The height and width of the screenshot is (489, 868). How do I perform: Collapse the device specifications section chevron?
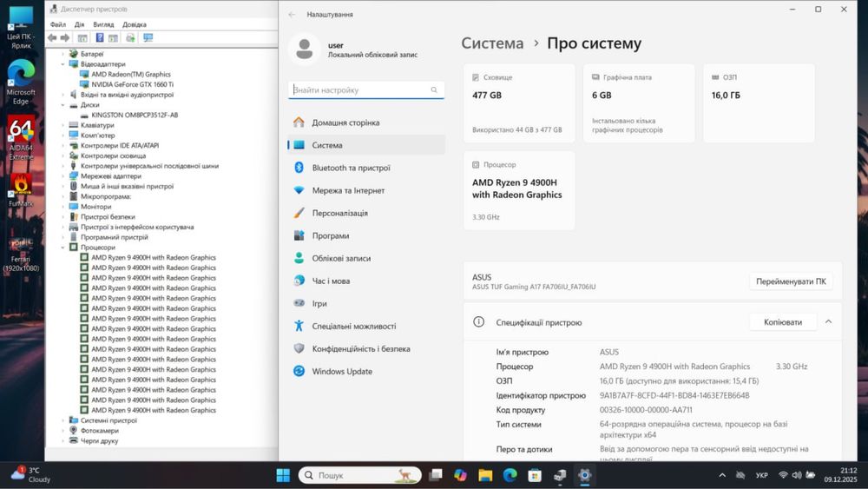tap(828, 321)
